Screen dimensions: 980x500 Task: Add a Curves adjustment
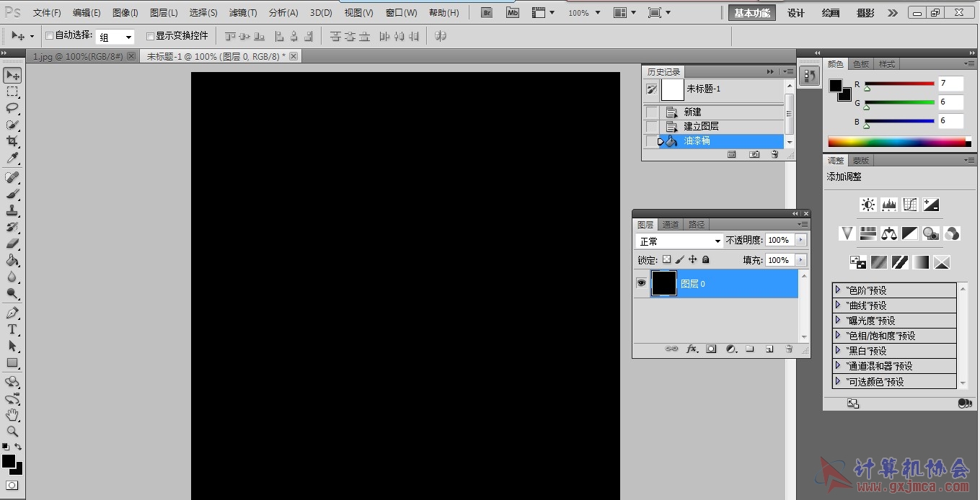pyautogui.click(x=910, y=205)
